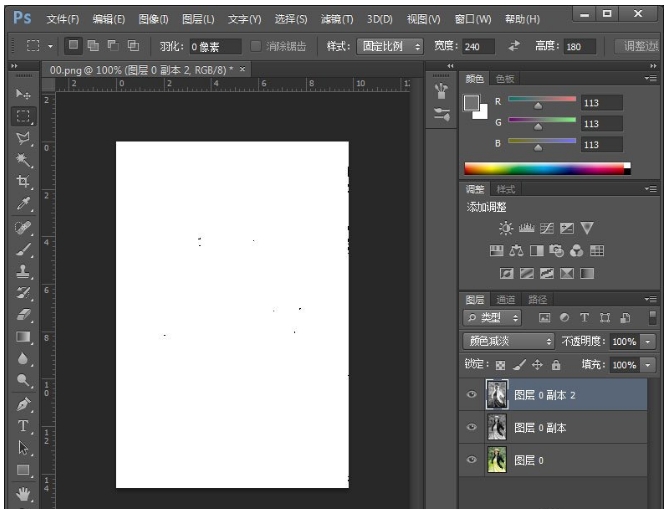Toggle visibility of the 图层 0 layer
The height and width of the screenshot is (509, 669).
[471, 461]
